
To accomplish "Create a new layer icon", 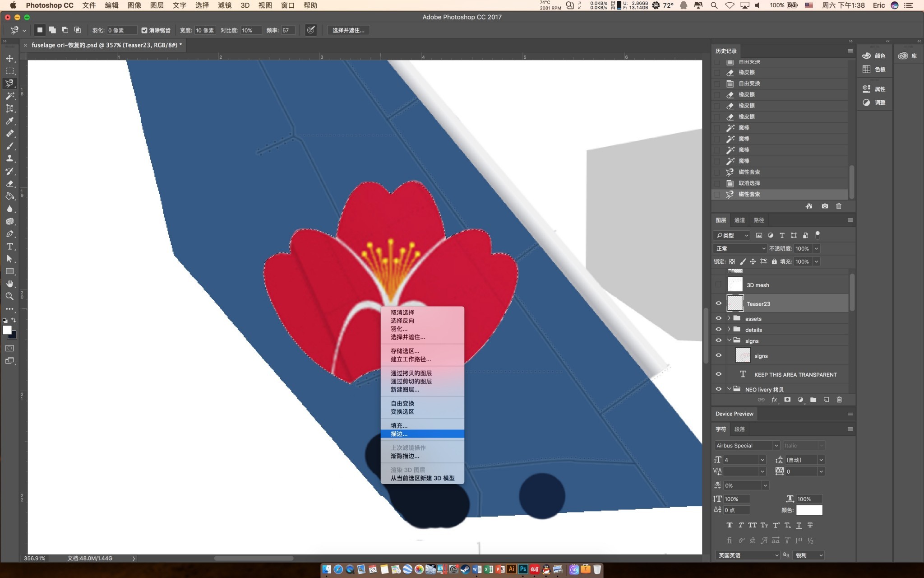I will coord(826,400).
